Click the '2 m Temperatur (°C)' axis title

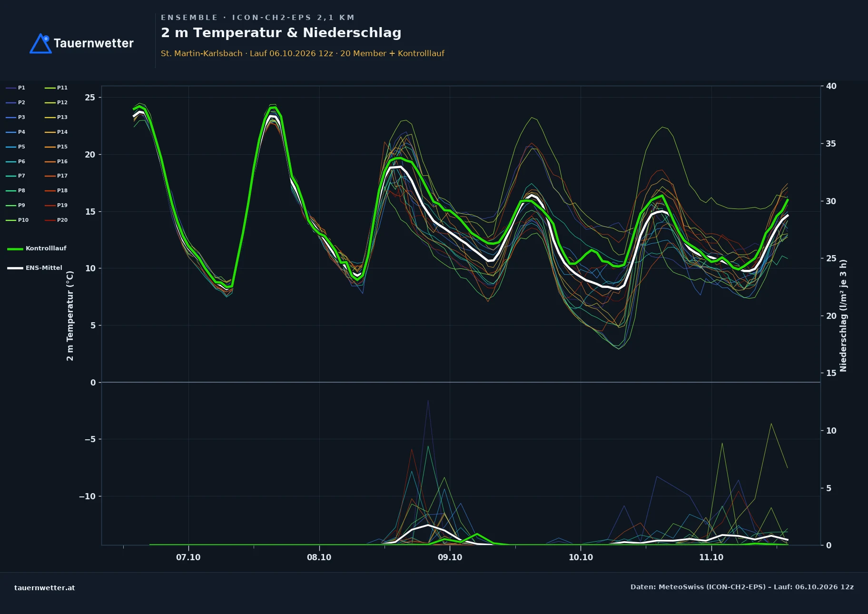70,316
